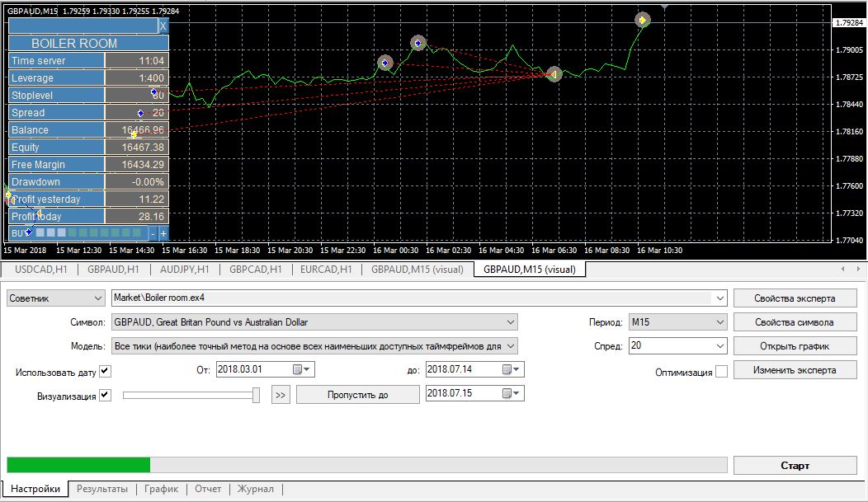Expand the expert file Market\Boiler room.ex4 dropdown
The height and width of the screenshot is (502, 868).
click(719, 298)
